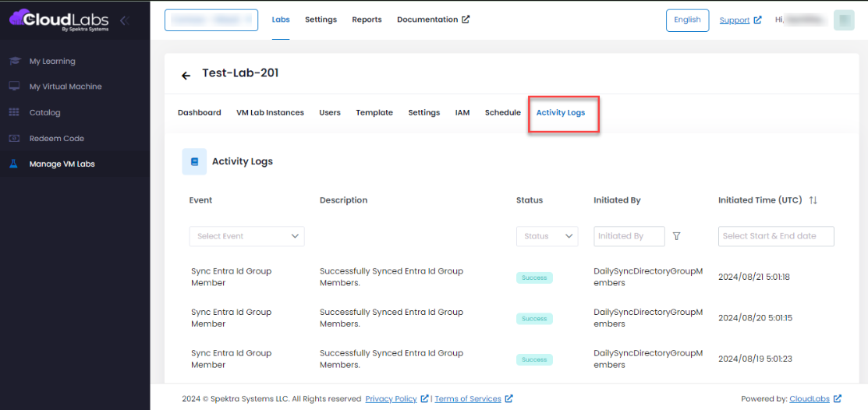
Task: Open the Select Event dropdown
Action: [x=247, y=235]
